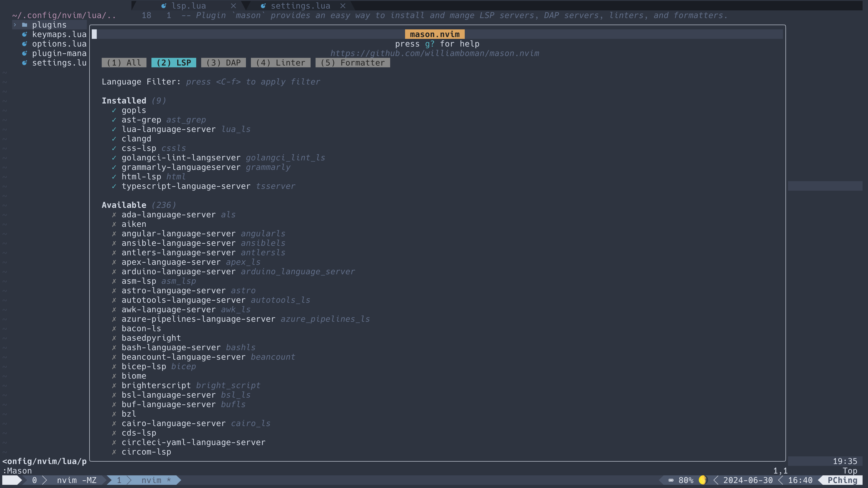Select the cairo-language-server package row
868x488 pixels.
click(x=196, y=423)
